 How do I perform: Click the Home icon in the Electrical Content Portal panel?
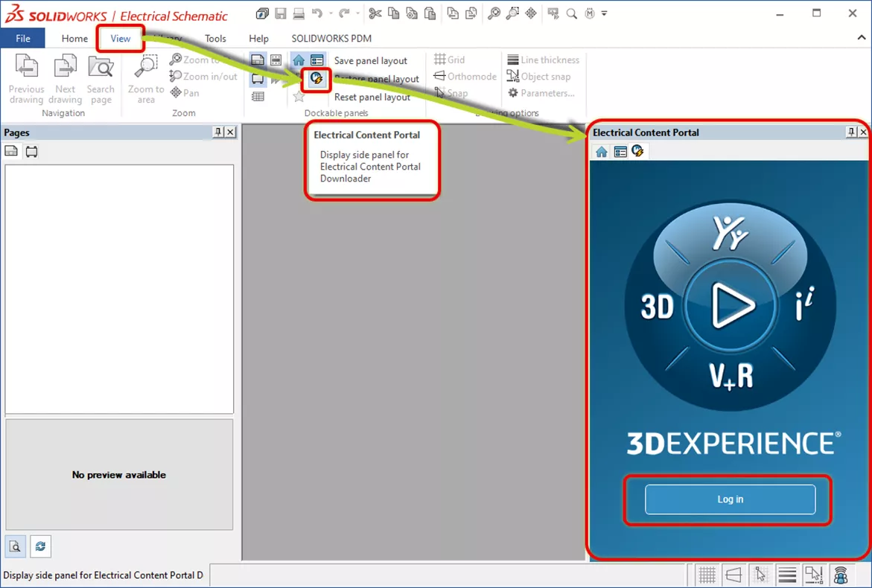click(601, 151)
